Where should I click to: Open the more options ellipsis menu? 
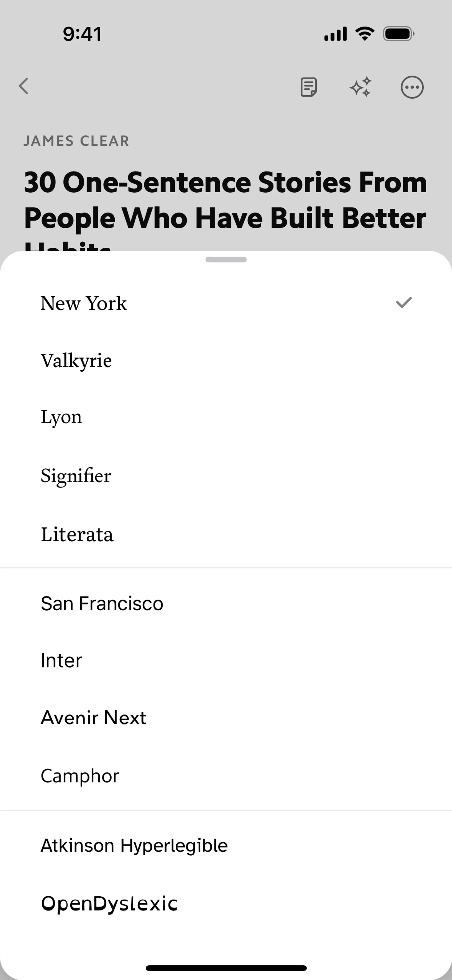[412, 87]
